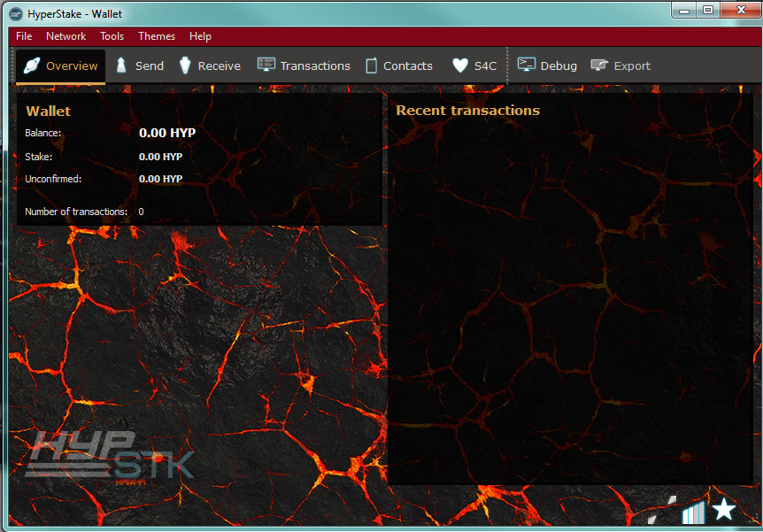The image size is (763, 532).
Task: Minimize the HyperStake Wallet window
Action: click(684, 11)
